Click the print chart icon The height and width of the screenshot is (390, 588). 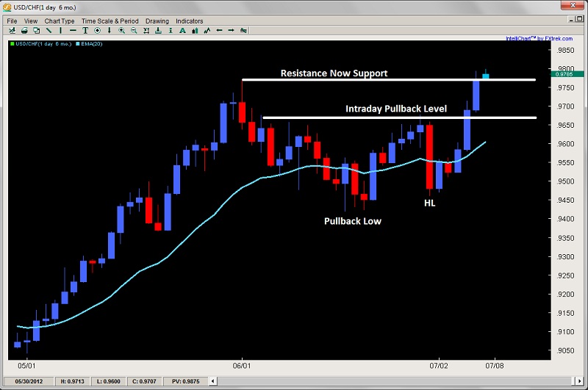(24, 30)
